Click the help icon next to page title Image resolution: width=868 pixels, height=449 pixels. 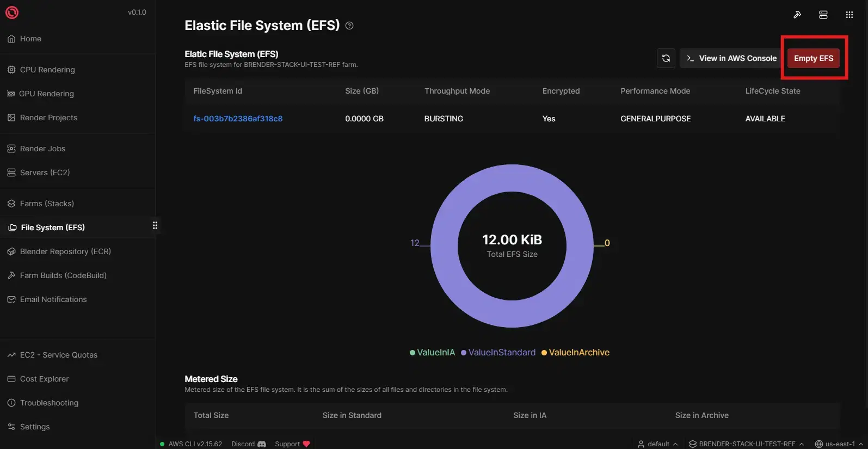pyautogui.click(x=349, y=26)
